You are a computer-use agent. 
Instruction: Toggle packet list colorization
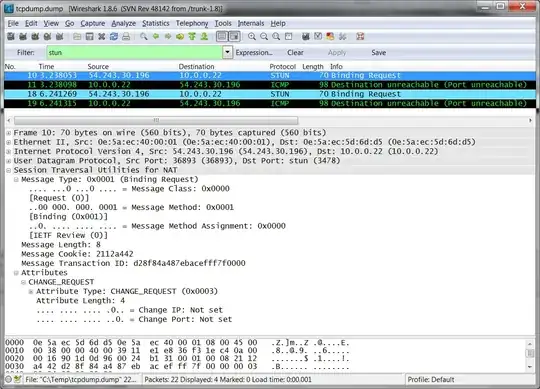point(222,36)
